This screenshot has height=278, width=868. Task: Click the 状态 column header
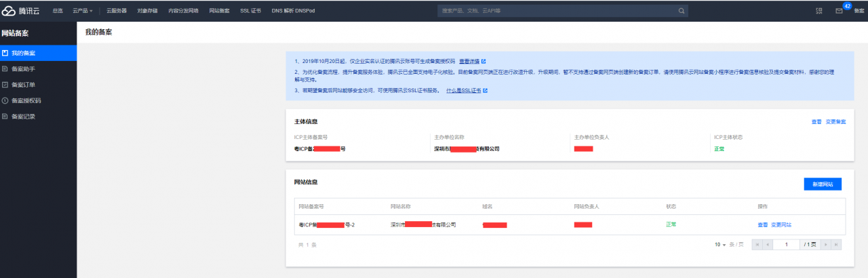tap(671, 206)
